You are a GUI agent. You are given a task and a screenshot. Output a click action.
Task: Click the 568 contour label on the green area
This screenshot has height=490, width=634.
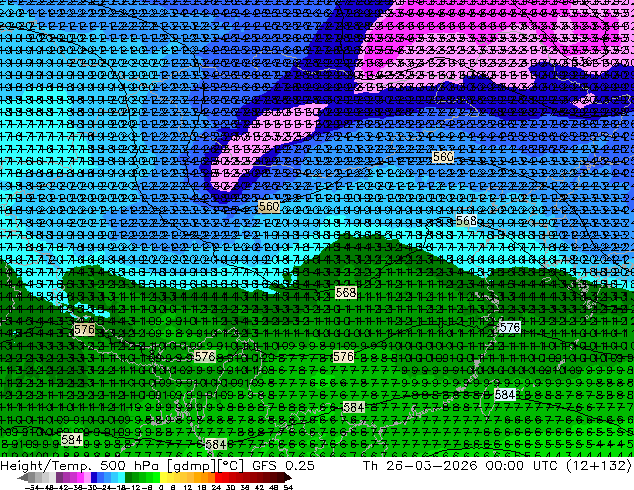[346, 292]
